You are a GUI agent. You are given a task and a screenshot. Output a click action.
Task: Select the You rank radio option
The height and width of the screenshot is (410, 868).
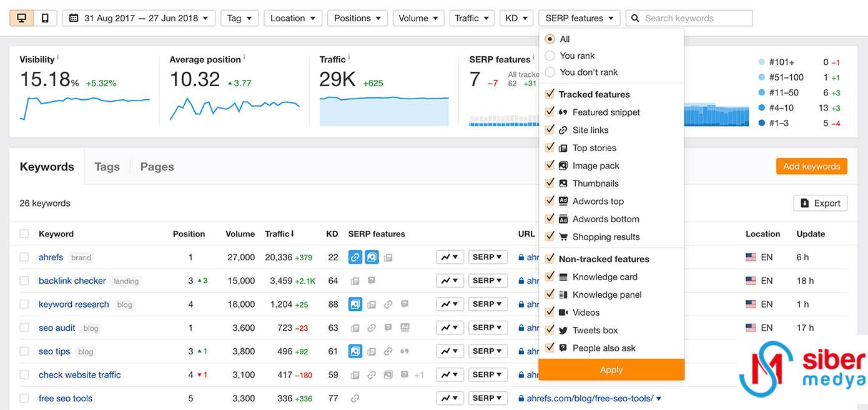pyautogui.click(x=550, y=56)
